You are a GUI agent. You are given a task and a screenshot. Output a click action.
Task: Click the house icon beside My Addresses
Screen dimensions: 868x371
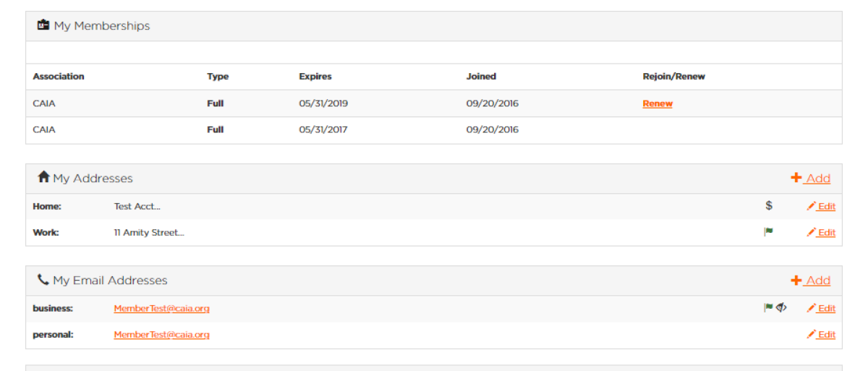click(x=43, y=177)
